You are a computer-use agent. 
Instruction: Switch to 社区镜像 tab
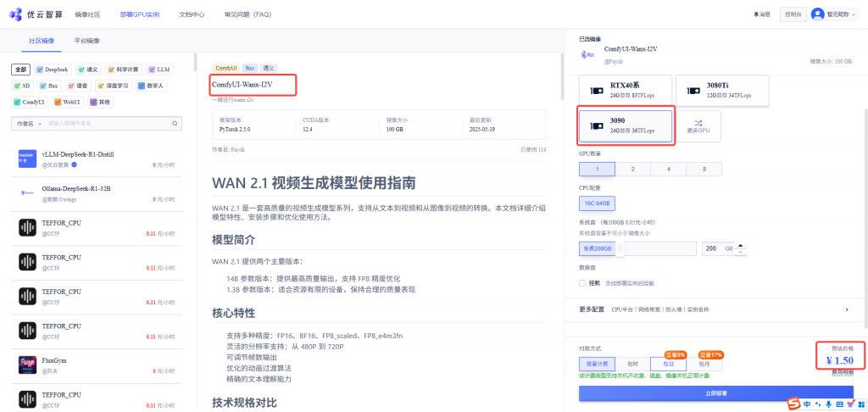pyautogui.click(x=42, y=41)
